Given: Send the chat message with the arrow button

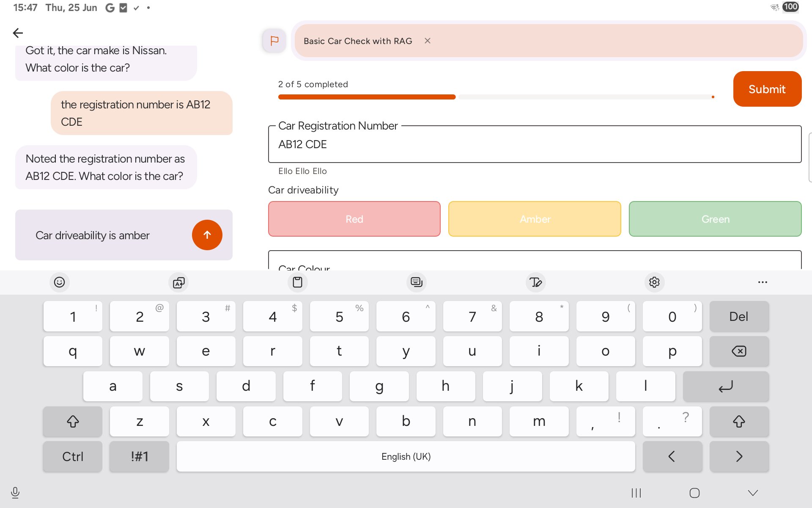Looking at the screenshot, I should (x=207, y=235).
